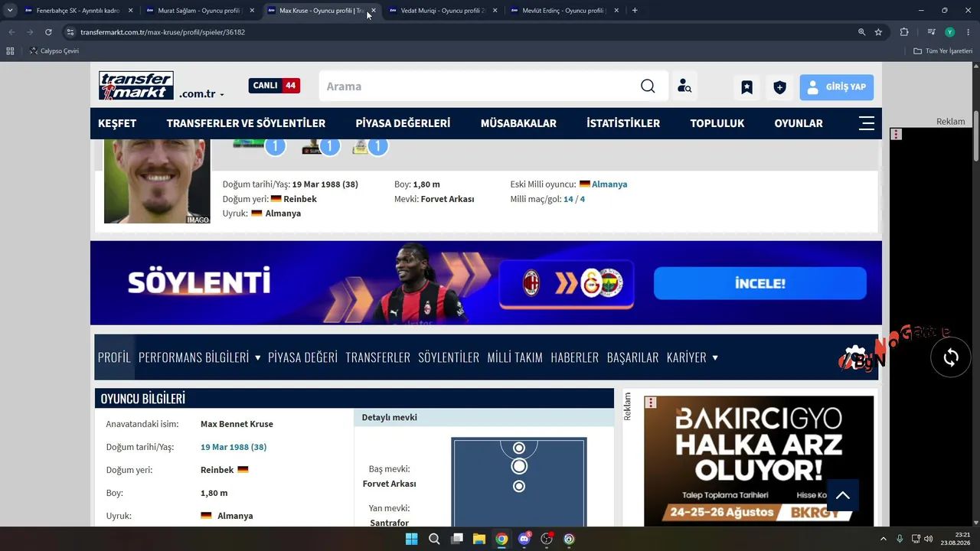The image size is (980, 551).
Task: Open the Chrome profile avatar Y
Action: click(949, 32)
